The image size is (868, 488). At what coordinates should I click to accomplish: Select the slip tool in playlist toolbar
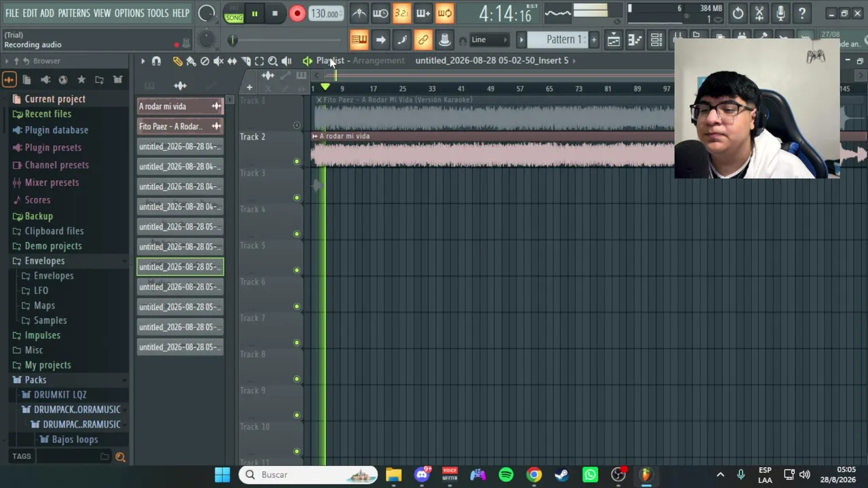pos(232,61)
